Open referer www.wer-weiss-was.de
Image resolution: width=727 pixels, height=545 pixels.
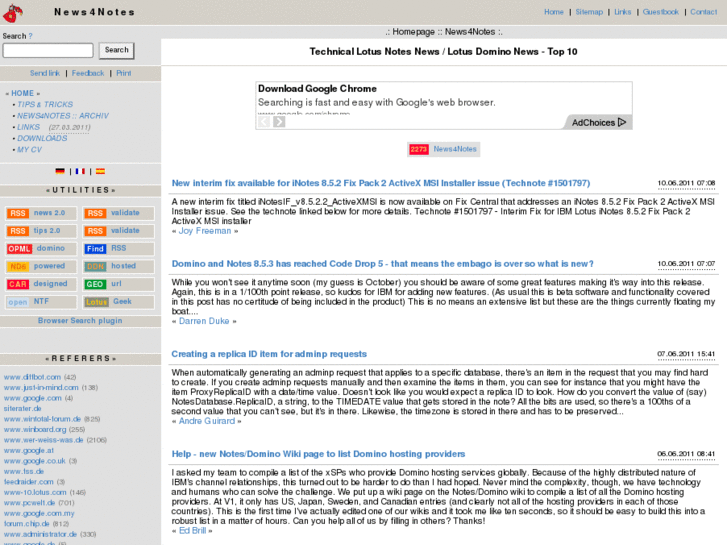click(x=44, y=440)
